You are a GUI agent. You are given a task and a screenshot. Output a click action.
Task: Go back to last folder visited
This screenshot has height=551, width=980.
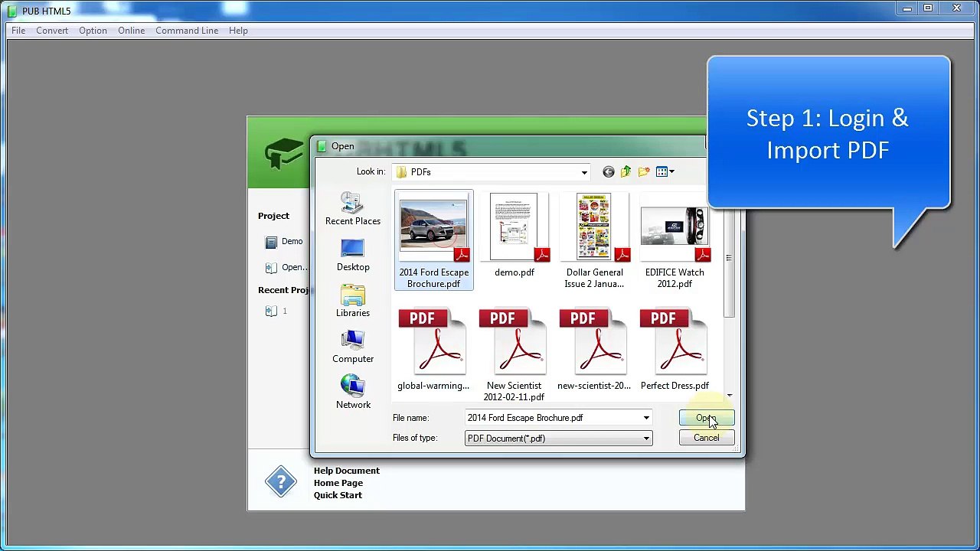click(x=609, y=172)
